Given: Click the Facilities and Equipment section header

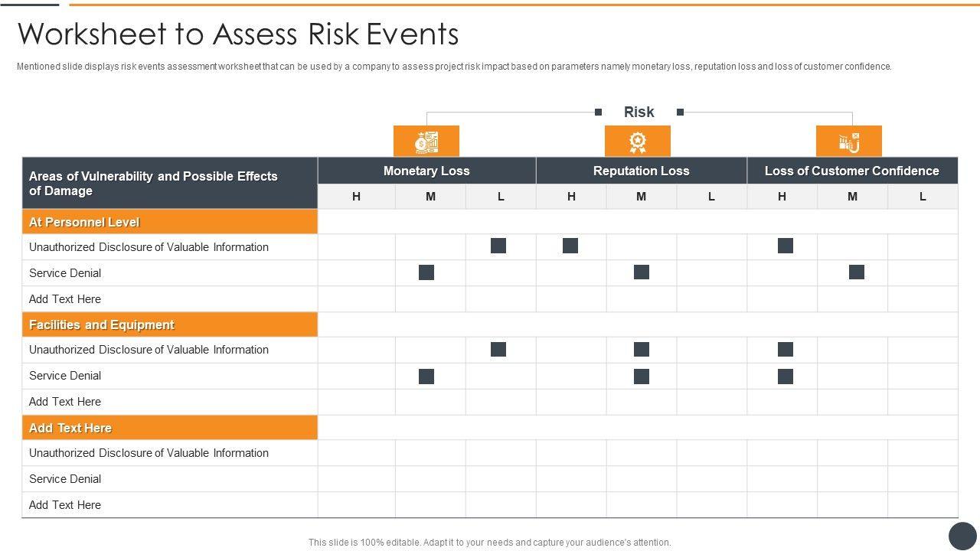Looking at the screenshot, I should click(x=170, y=324).
